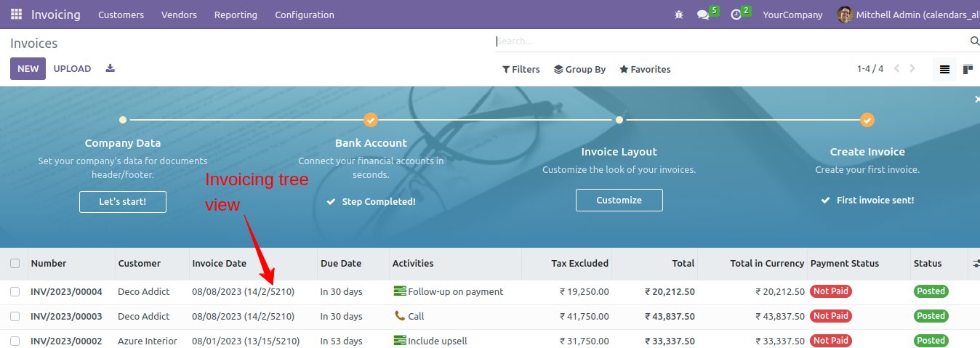Open optional columns settings icon

point(976,264)
